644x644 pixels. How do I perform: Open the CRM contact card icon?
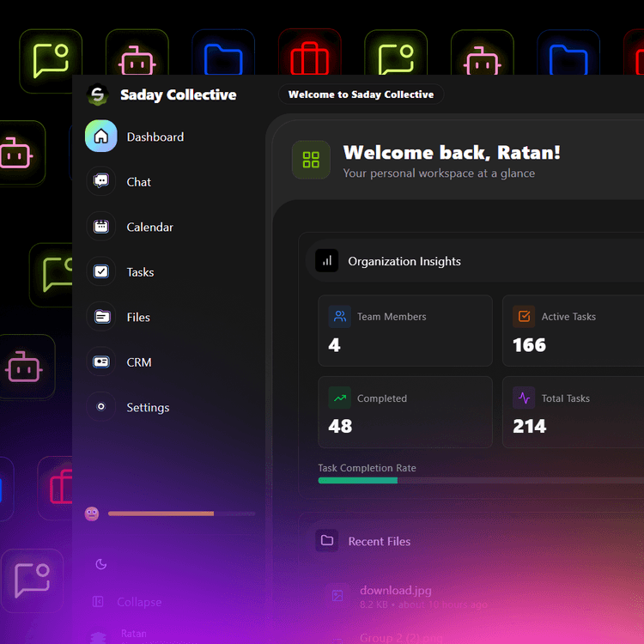tap(101, 362)
